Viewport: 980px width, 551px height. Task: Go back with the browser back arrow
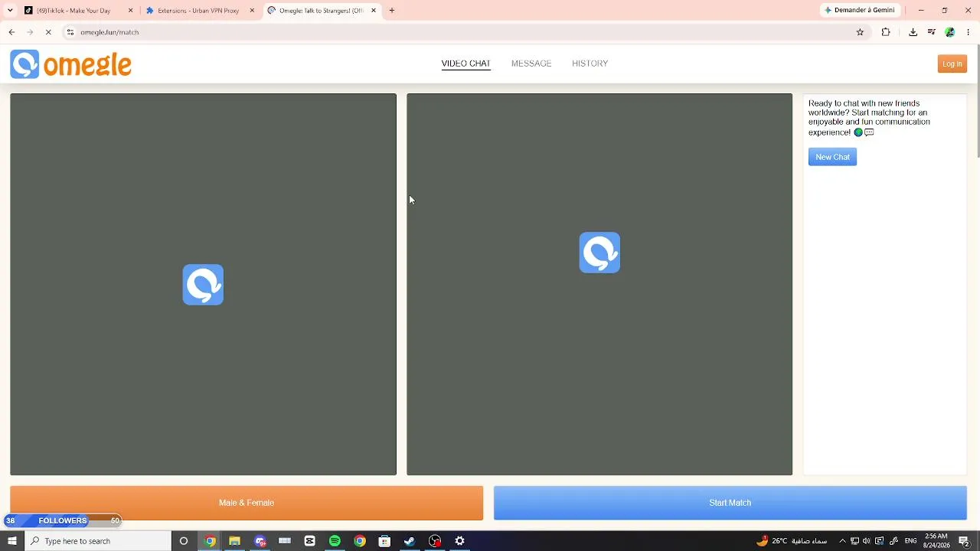coord(11,32)
